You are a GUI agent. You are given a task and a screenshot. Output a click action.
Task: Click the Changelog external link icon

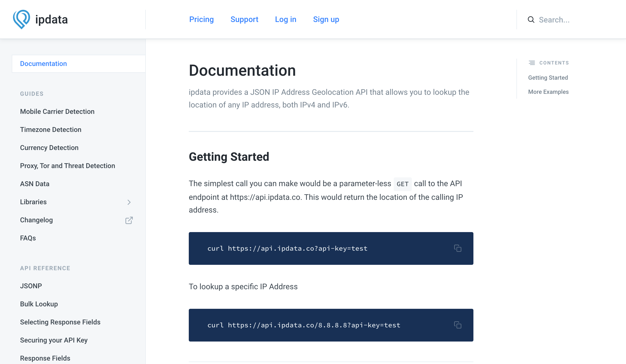(x=129, y=220)
